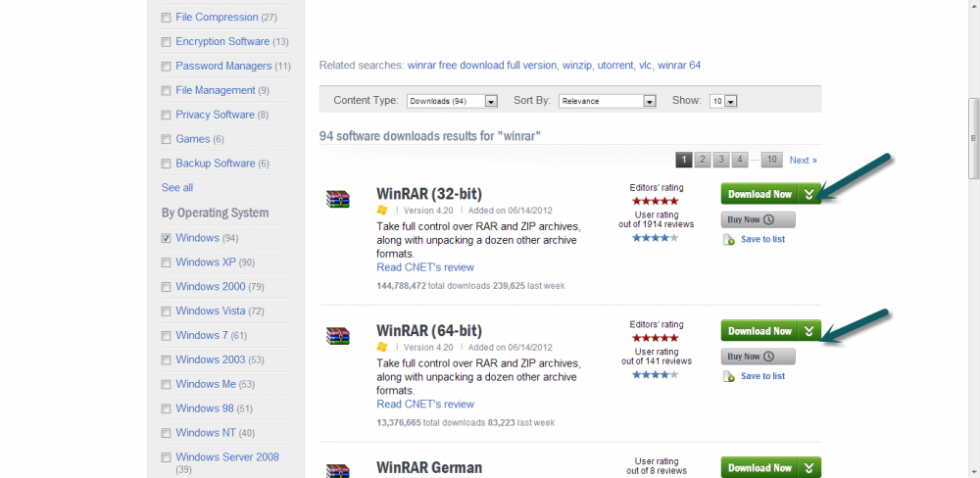Image resolution: width=980 pixels, height=478 pixels.
Task: Open Read CNET's review for WinRAR 32-bit
Action: 425,267
